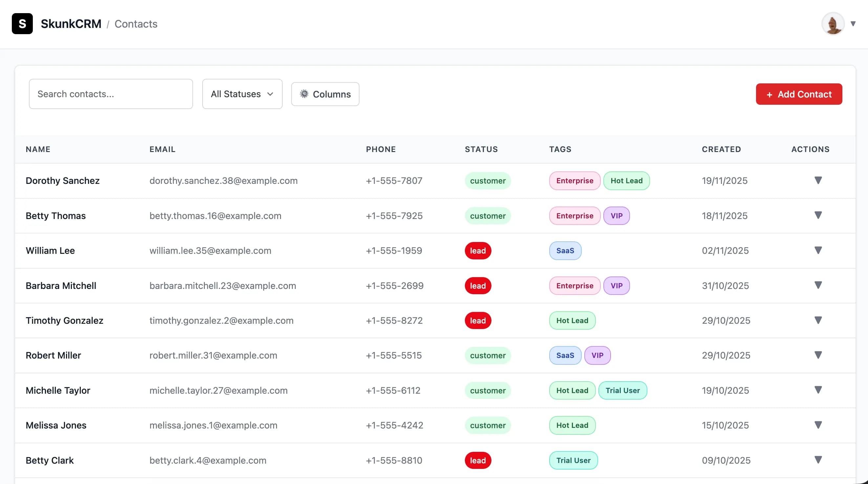Open the account dropdown next to the avatar
This screenshot has width=868, height=484.
click(854, 24)
